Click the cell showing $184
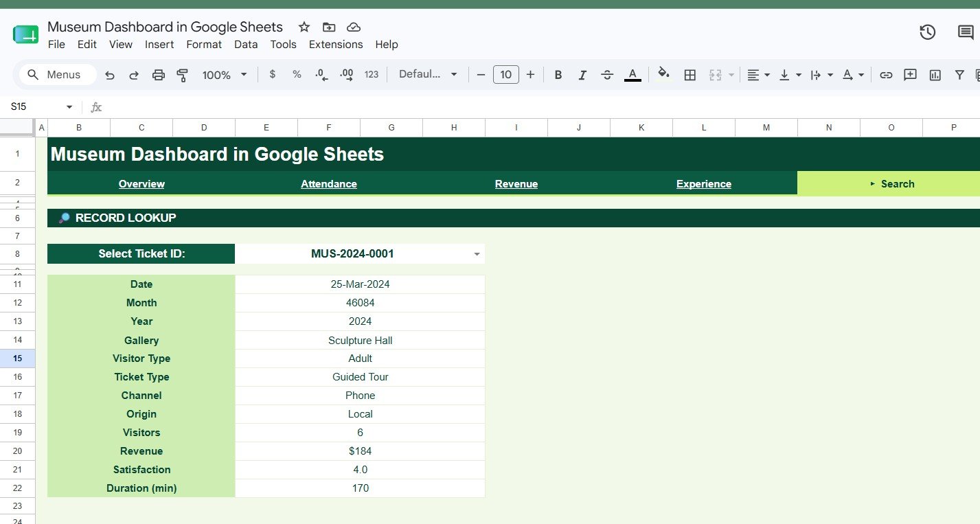 [x=360, y=451]
